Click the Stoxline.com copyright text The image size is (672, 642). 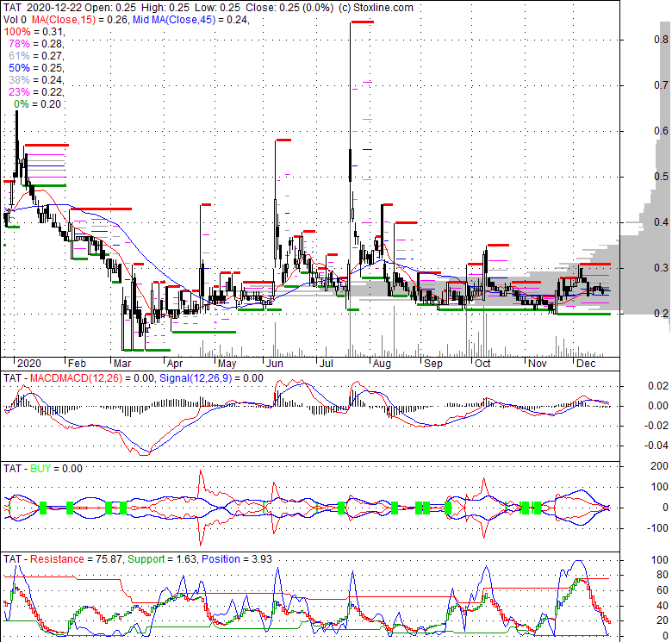376,8
